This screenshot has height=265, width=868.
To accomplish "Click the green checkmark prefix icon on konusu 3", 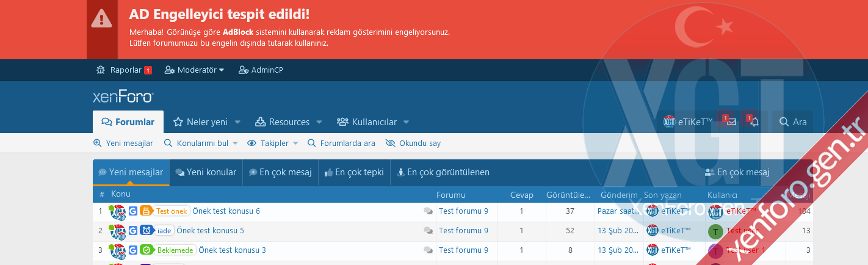I will [146, 250].
